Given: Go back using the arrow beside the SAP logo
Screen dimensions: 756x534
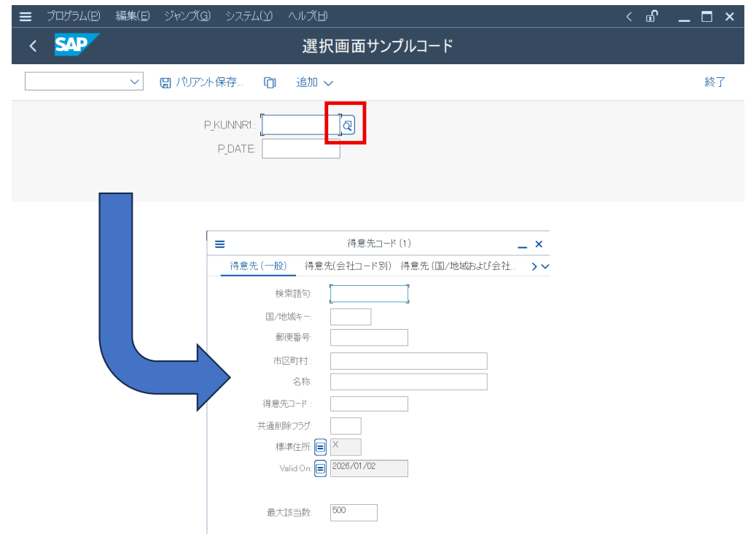Looking at the screenshot, I should [x=33, y=46].
